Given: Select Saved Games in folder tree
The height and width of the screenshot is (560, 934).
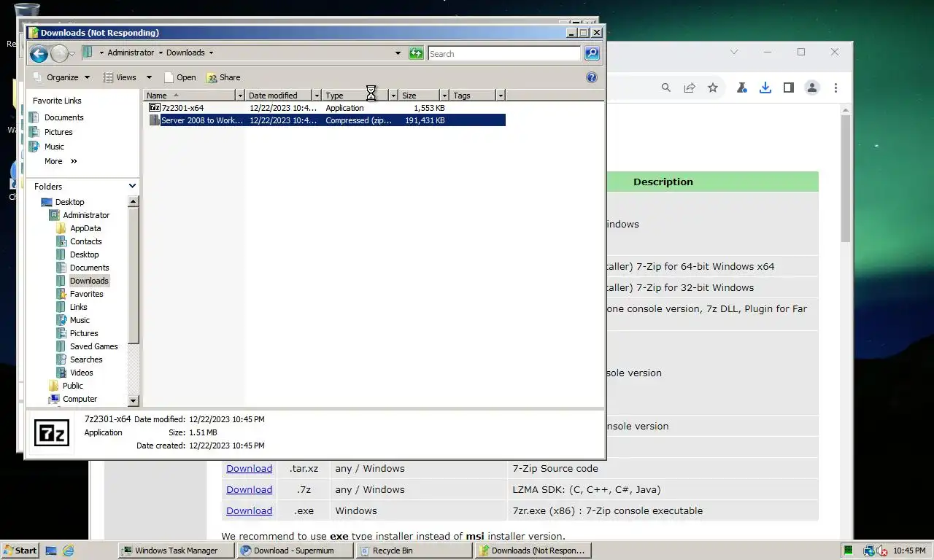Looking at the screenshot, I should pos(93,346).
